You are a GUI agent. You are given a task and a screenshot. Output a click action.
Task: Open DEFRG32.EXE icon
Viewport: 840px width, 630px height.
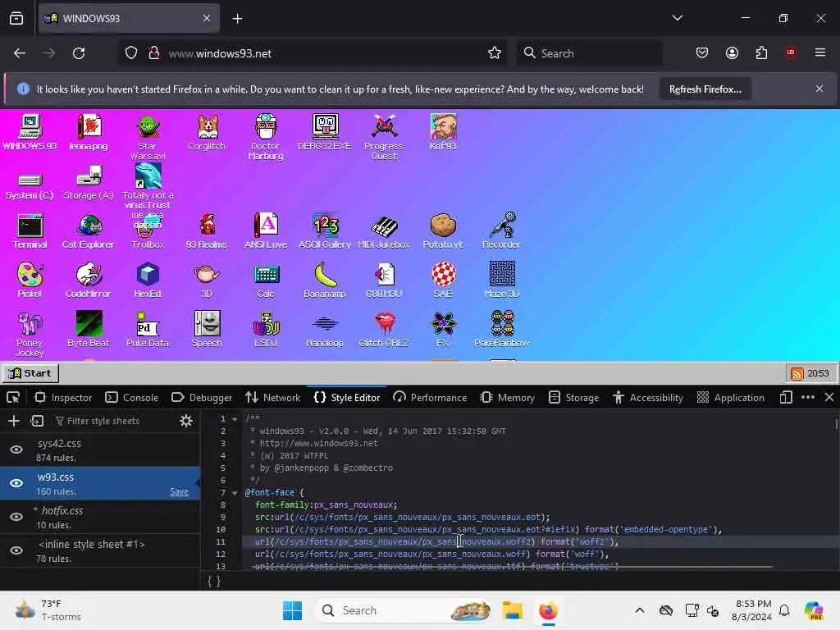coord(325,132)
